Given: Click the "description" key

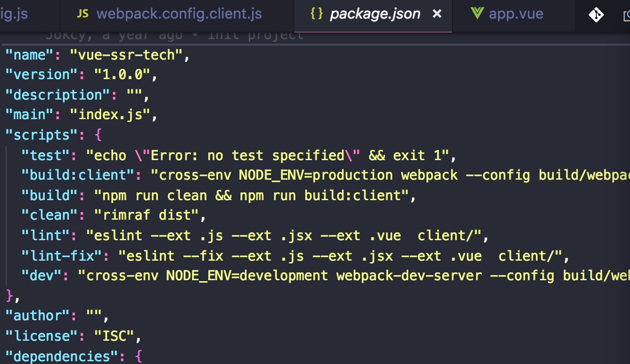Looking at the screenshot, I should click(59, 95).
